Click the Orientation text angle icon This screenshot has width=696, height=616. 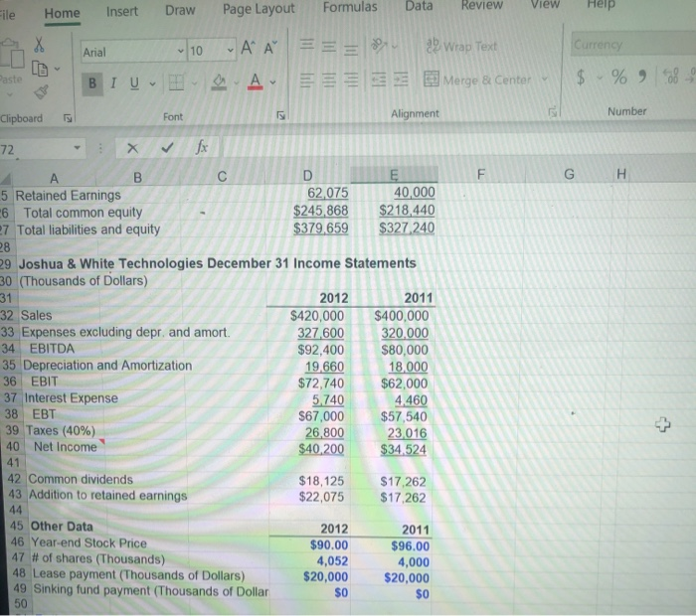(379, 45)
